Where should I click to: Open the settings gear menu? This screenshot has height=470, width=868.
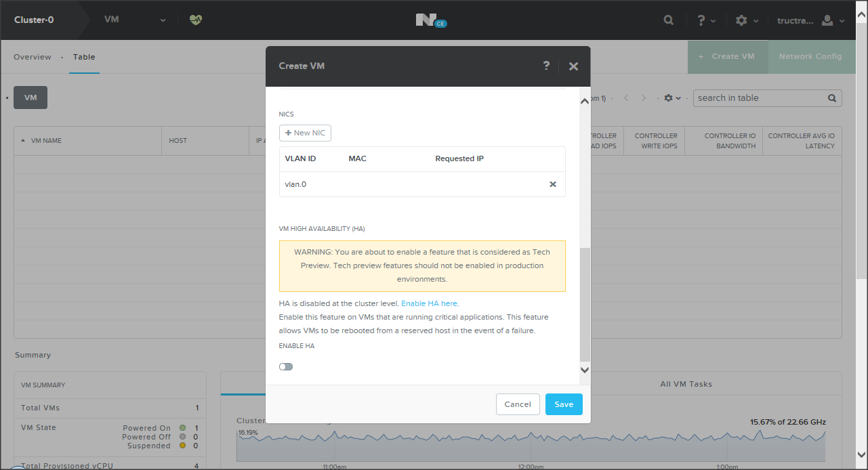point(745,20)
